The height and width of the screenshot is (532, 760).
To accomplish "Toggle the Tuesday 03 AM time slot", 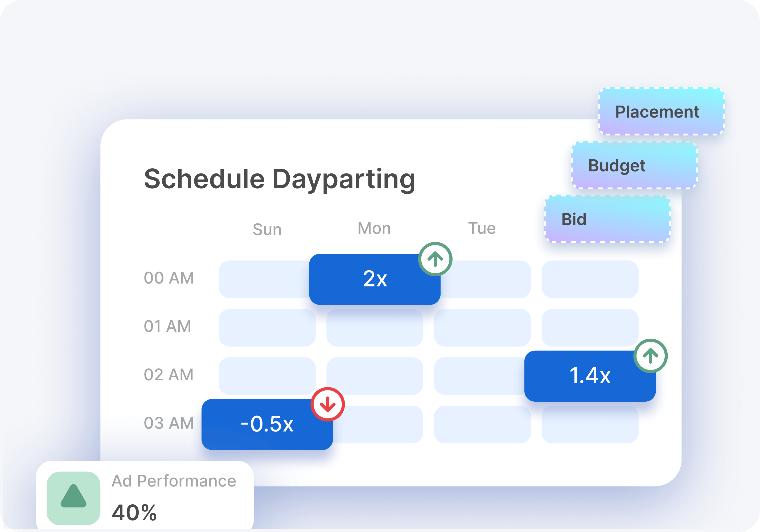I will tap(482, 425).
